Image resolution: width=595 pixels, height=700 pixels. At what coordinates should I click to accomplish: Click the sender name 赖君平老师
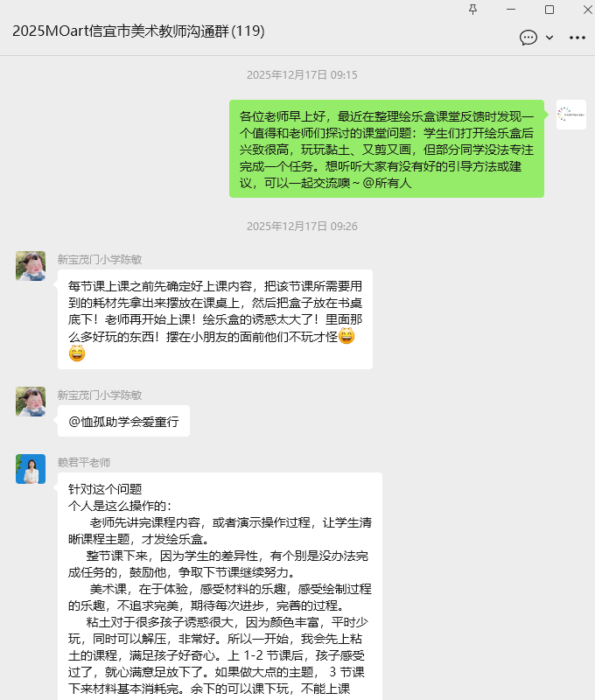tap(84, 463)
